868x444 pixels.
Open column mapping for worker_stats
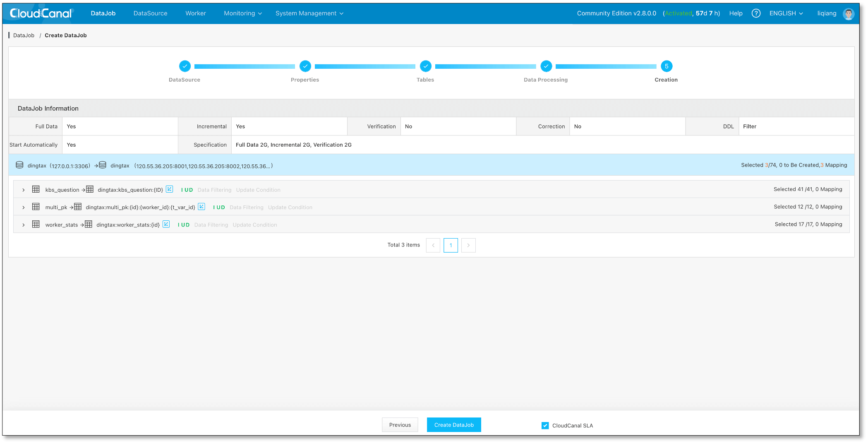pos(166,224)
